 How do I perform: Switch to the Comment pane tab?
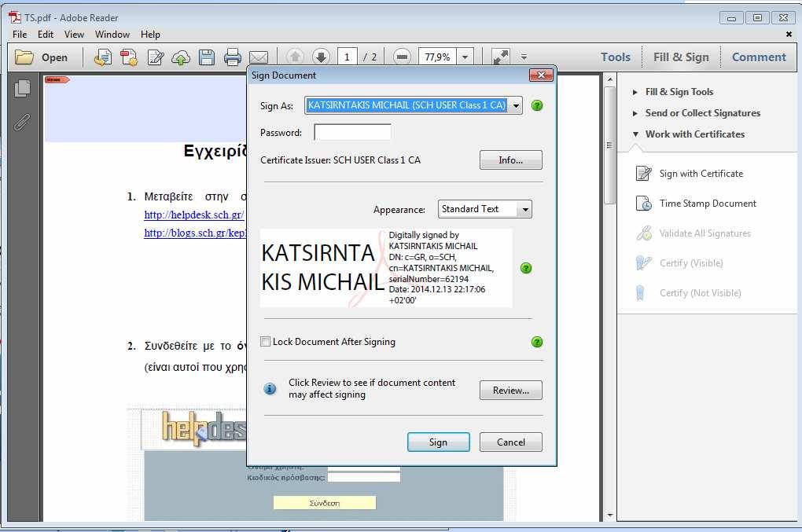point(759,57)
